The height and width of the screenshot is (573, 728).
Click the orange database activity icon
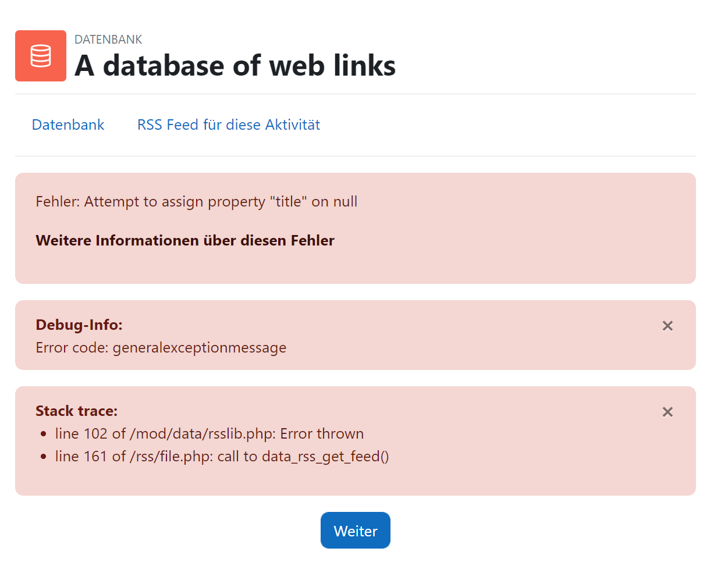click(41, 56)
